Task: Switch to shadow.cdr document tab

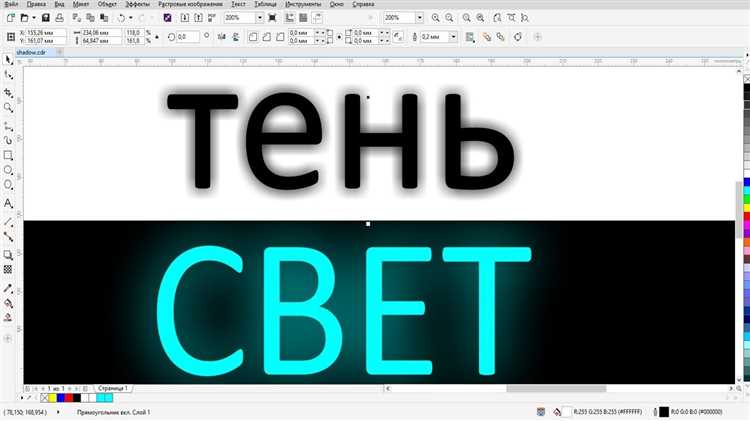Action: click(x=31, y=52)
